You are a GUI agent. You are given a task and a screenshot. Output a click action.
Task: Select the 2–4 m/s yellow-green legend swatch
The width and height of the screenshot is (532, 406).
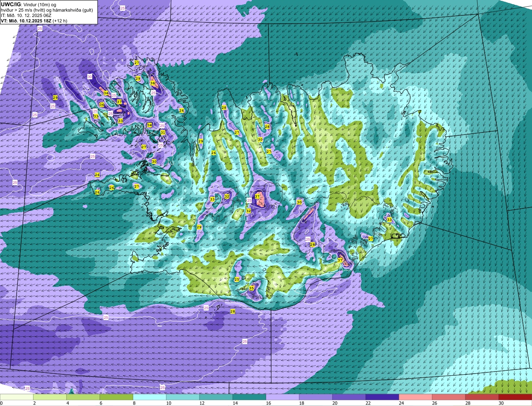[x=50, y=397]
